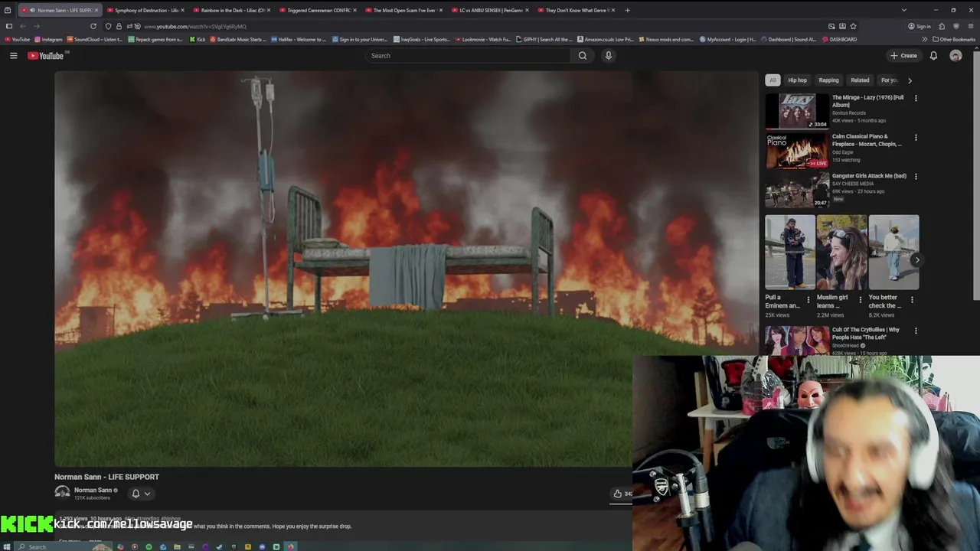Screen dimensions: 980x551
Task: Open the Nexus mods bookmark
Action: pyautogui.click(x=666, y=39)
